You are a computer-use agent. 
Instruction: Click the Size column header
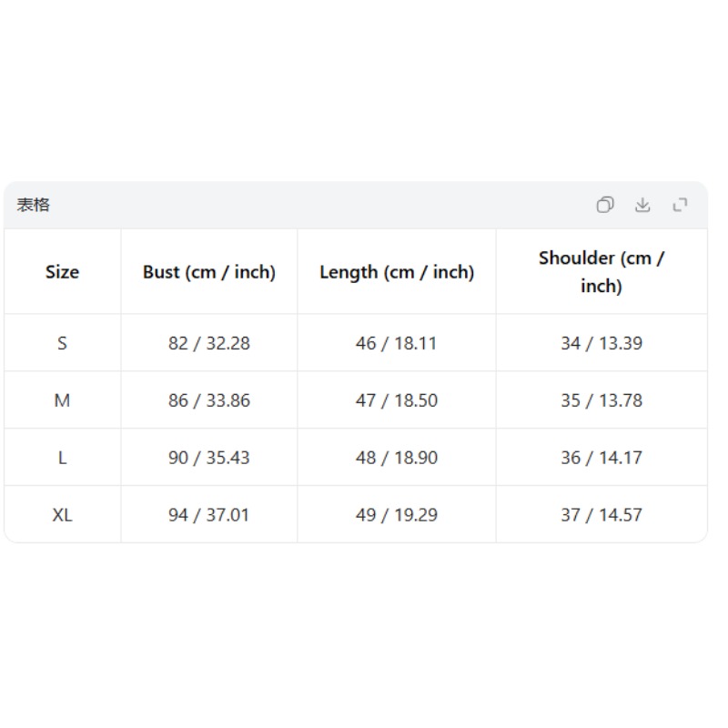(x=62, y=272)
